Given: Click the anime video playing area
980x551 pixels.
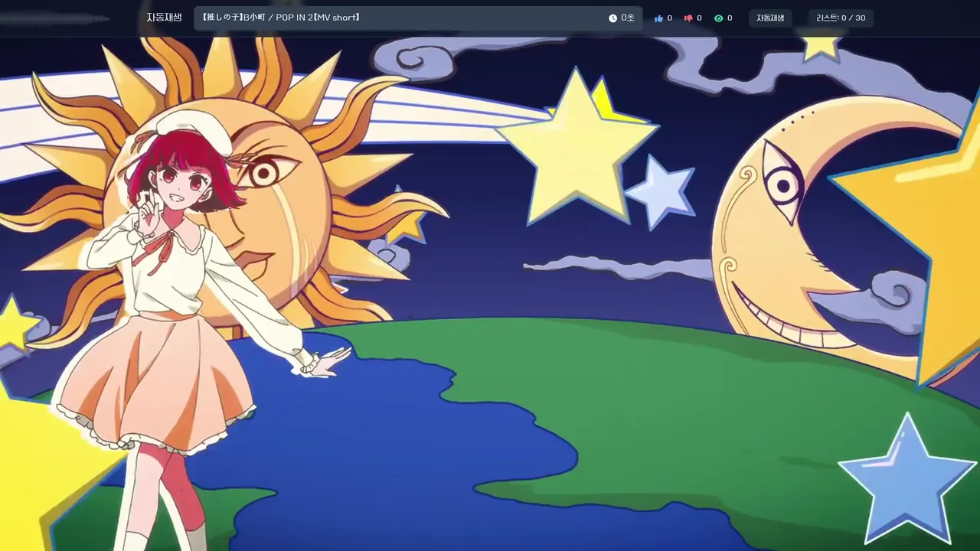Looking at the screenshot, I should click(x=490, y=293).
